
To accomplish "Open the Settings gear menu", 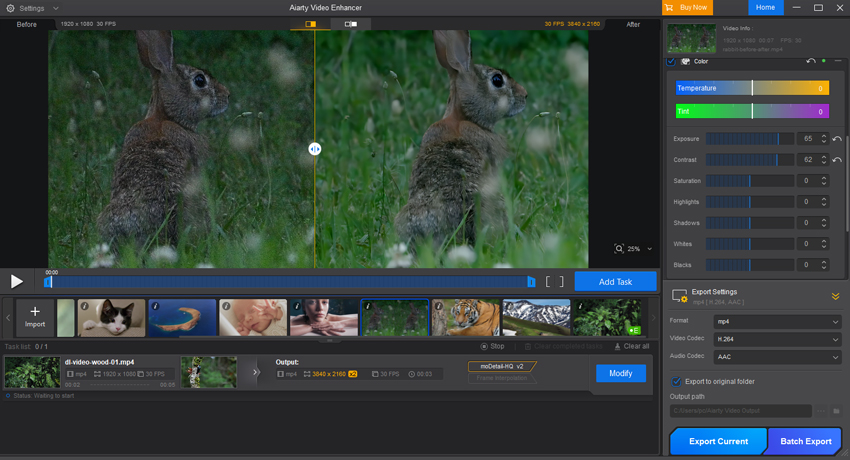I will pos(32,8).
